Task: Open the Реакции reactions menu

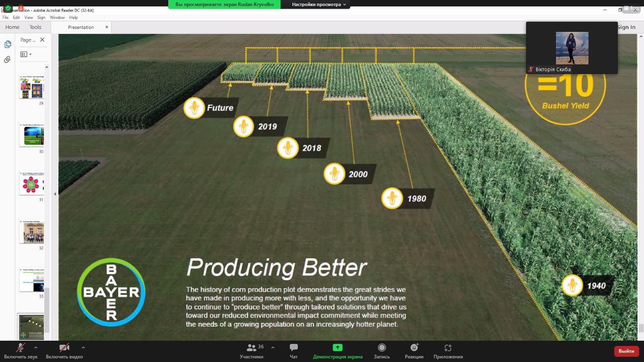Action: pos(414,351)
